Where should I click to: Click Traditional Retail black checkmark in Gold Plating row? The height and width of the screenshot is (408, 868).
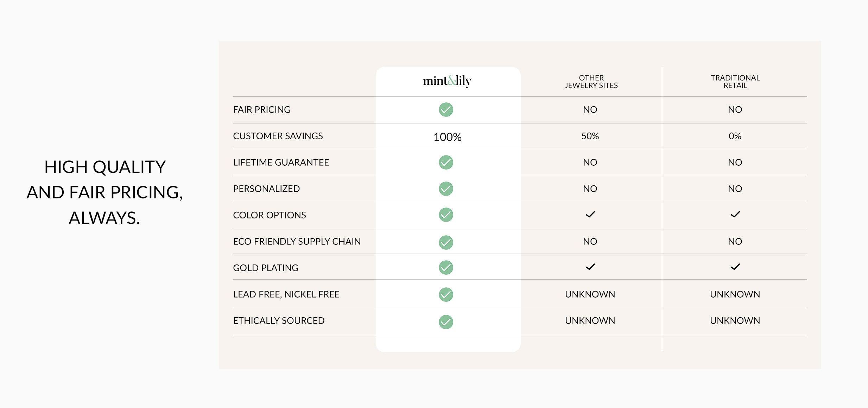pos(735,267)
